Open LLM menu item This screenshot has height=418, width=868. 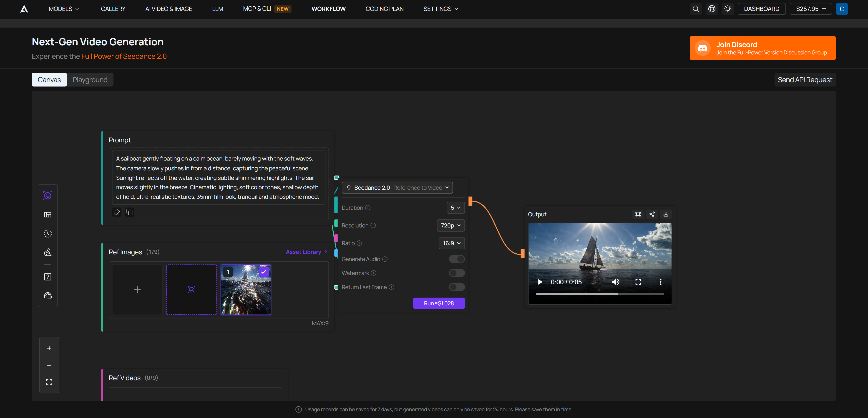pyautogui.click(x=217, y=9)
